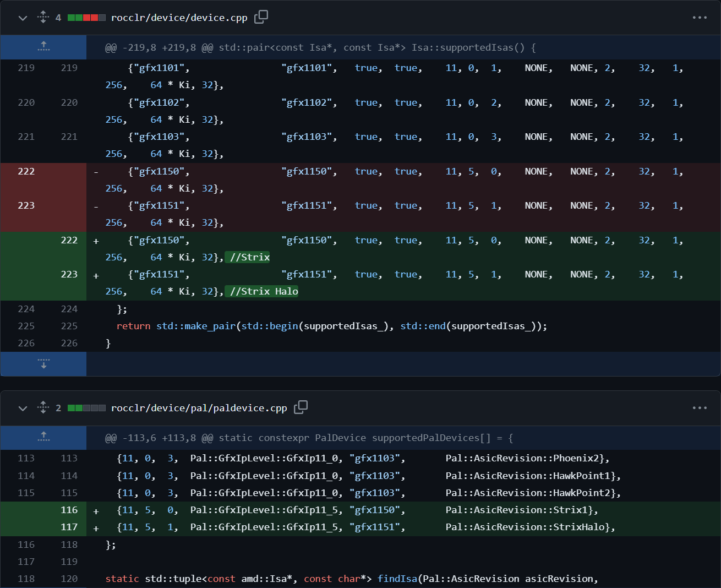Expand all lines of device.cpp
This screenshot has height=588, width=721.
[x=43, y=18]
